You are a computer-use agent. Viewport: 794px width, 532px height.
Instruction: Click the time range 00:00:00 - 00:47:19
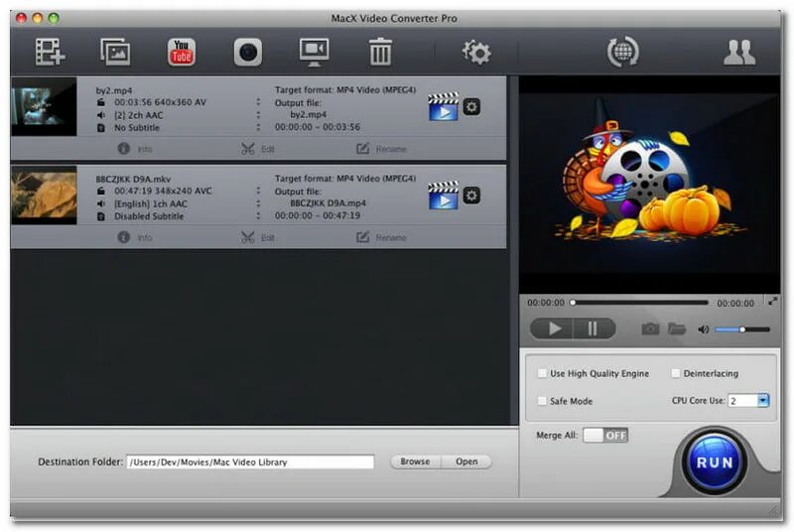[318, 215]
